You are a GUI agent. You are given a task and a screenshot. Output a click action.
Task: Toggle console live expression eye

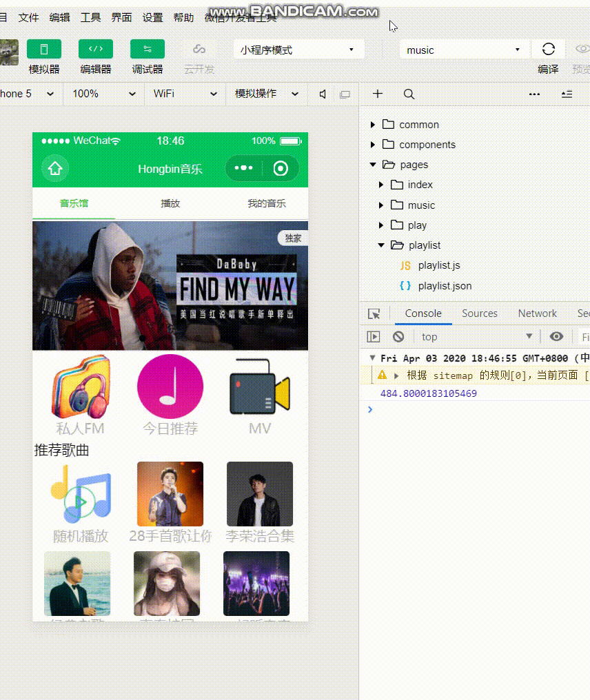pyautogui.click(x=556, y=336)
